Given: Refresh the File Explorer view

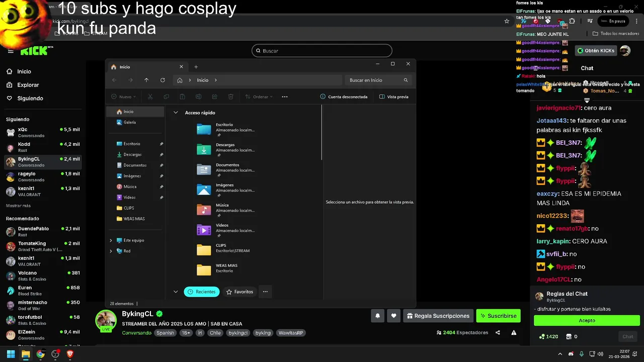Looking at the screenshot, I should [163, 80].
